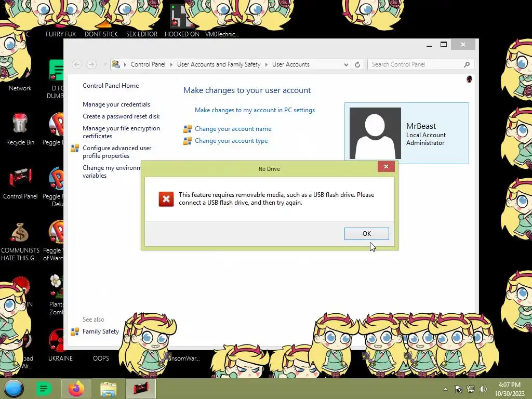Viewport: 532px width, 399px height.
Task: Show hidden tray icons arrow
Action: coord(445,389)
